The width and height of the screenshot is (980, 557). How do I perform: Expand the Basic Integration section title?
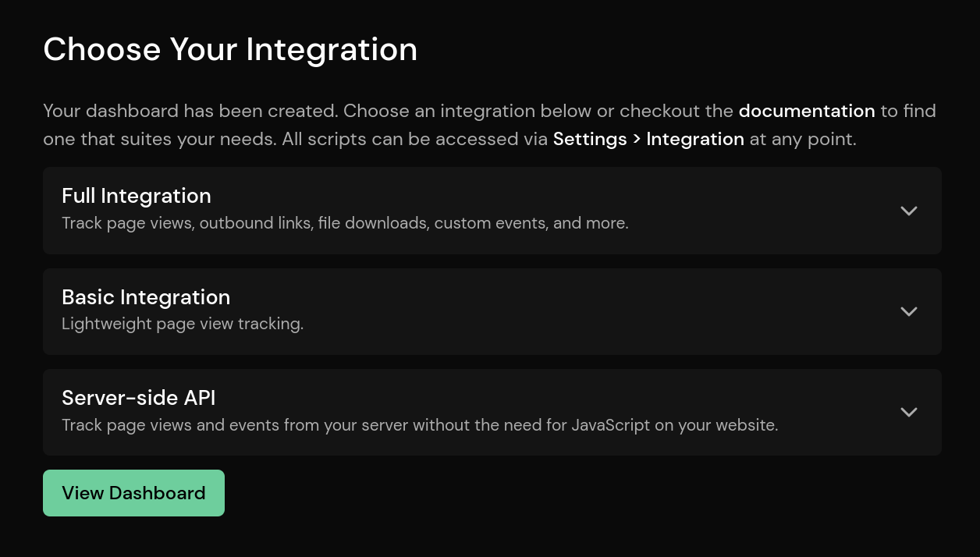click(146, 297)
